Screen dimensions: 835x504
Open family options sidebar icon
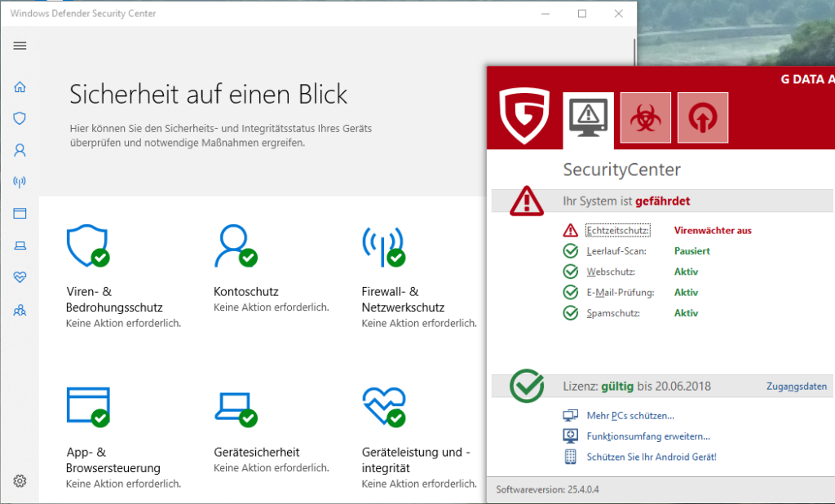tap(20, 310)
